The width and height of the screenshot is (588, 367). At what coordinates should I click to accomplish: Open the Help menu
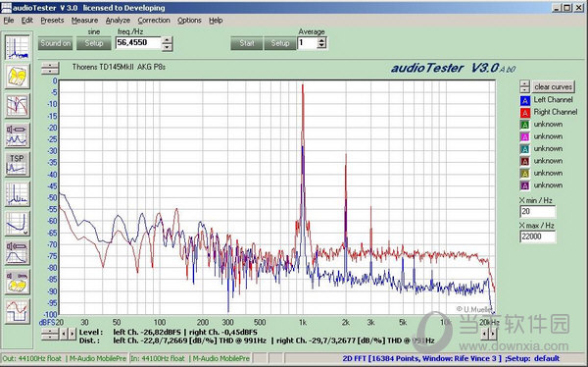tap(216, 21)
